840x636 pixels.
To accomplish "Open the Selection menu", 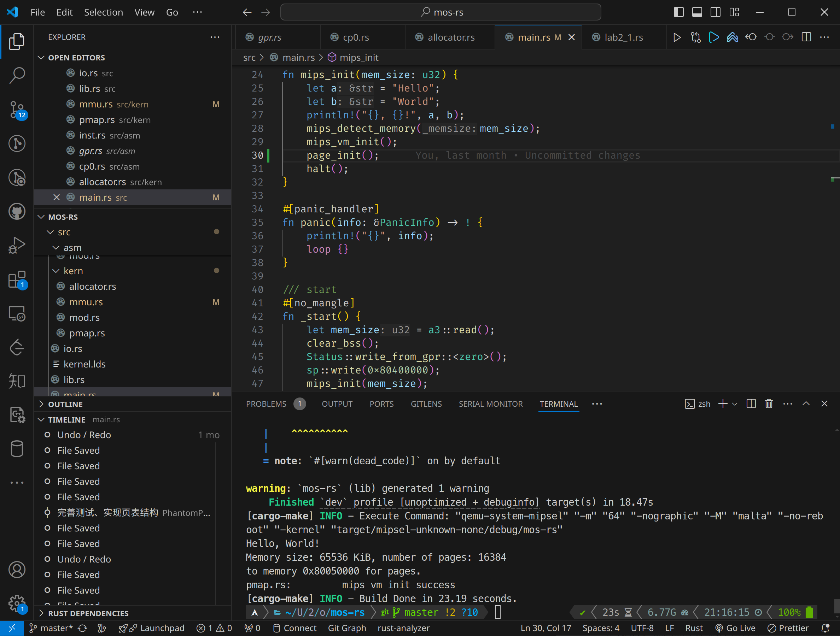I will (x=103, y=12).
